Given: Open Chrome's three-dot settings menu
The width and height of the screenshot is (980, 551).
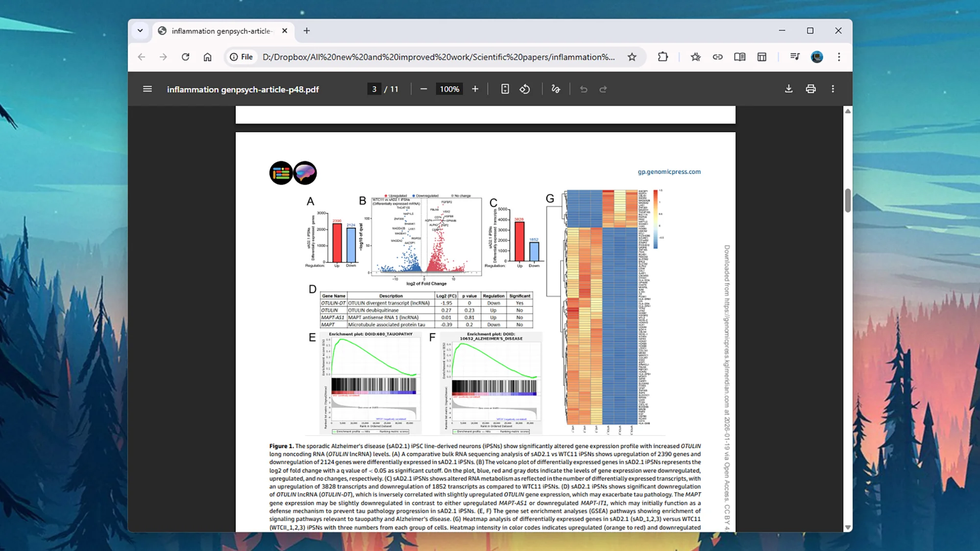Looking at the screenshot, I should pos(839,57).
